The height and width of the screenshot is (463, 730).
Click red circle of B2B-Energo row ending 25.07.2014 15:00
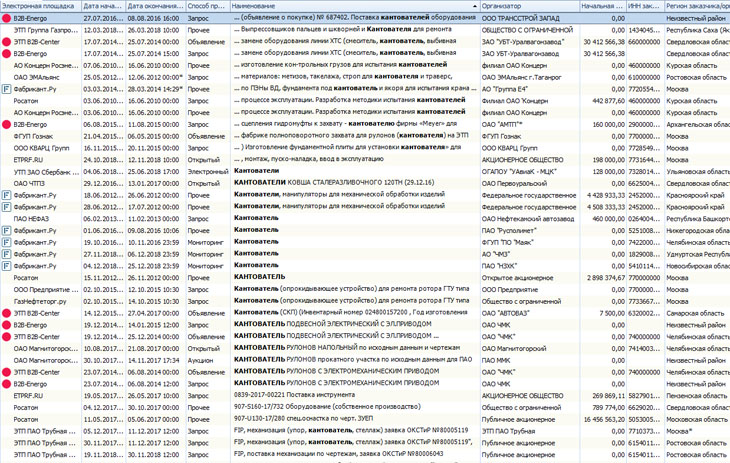(x=6, y=54)
